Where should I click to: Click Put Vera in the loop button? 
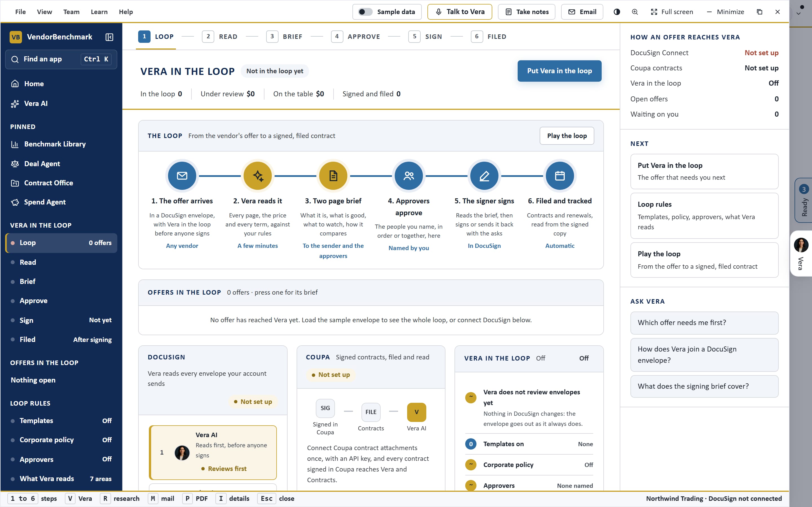coord(559,71)
